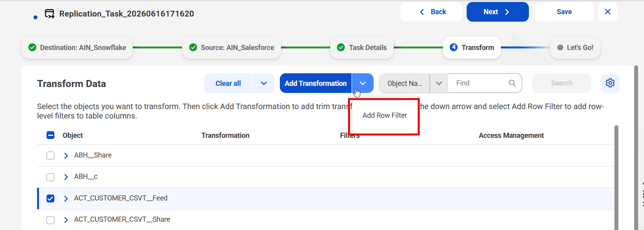The image size is (644, 230).
Task: Click the magnifier icon in the Find field
Action: pyautogui.click(x=512, y=83)
